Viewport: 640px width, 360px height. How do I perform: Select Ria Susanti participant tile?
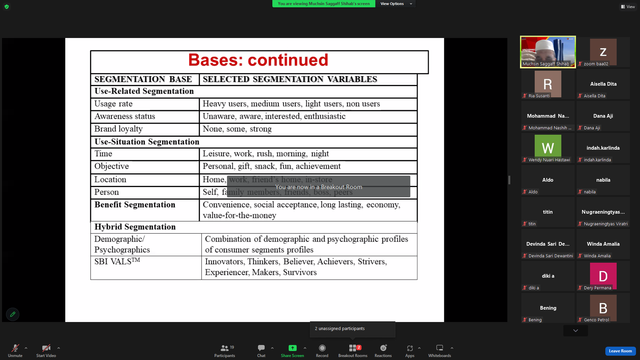tap(548, 84)
